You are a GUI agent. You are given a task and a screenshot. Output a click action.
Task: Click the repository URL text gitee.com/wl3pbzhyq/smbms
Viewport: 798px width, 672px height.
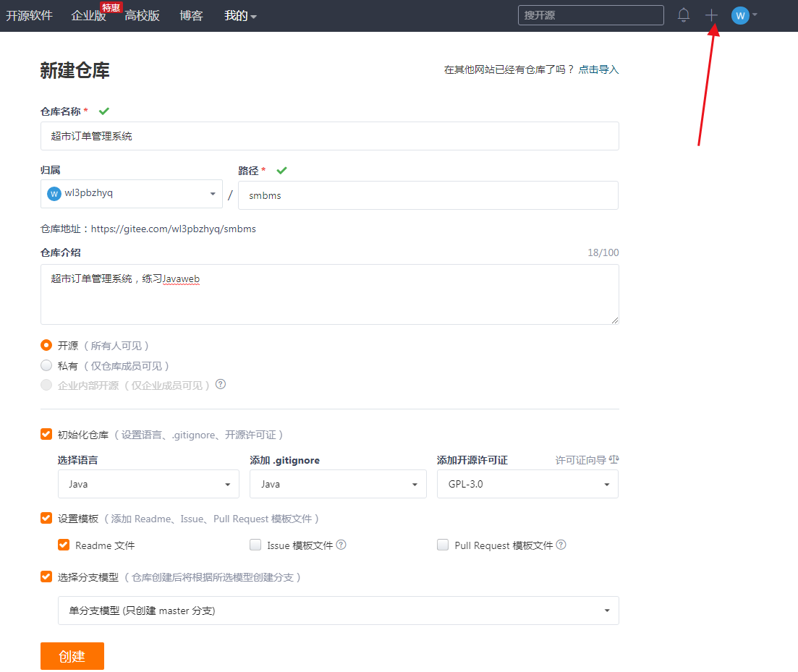tap(173, 229)
